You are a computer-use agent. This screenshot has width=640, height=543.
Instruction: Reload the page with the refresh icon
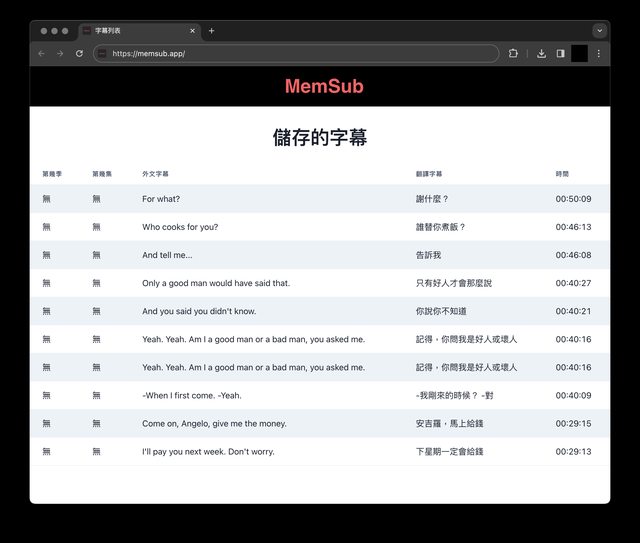click(x=79, y=53)
